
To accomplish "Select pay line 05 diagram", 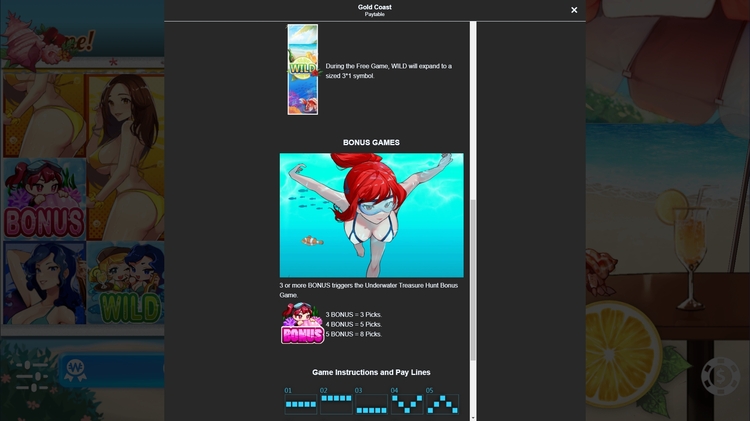I will click(442, 404).
